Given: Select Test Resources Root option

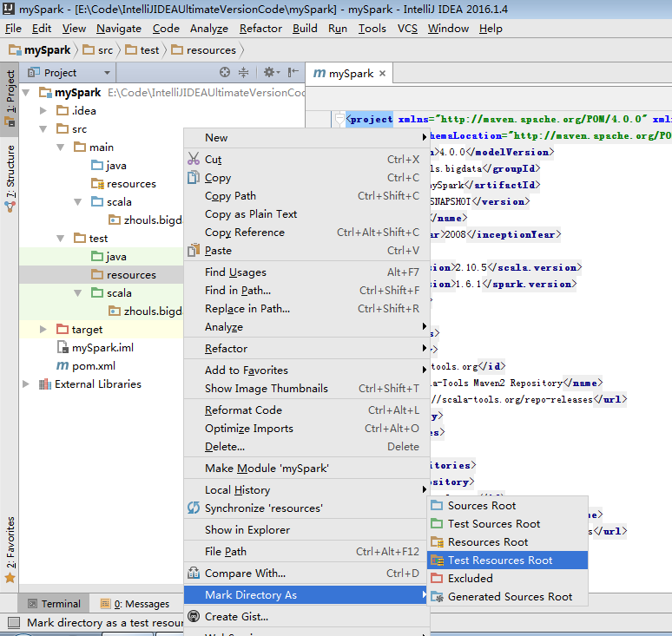Looking at the screenshot, I should [x=507, y=561].
